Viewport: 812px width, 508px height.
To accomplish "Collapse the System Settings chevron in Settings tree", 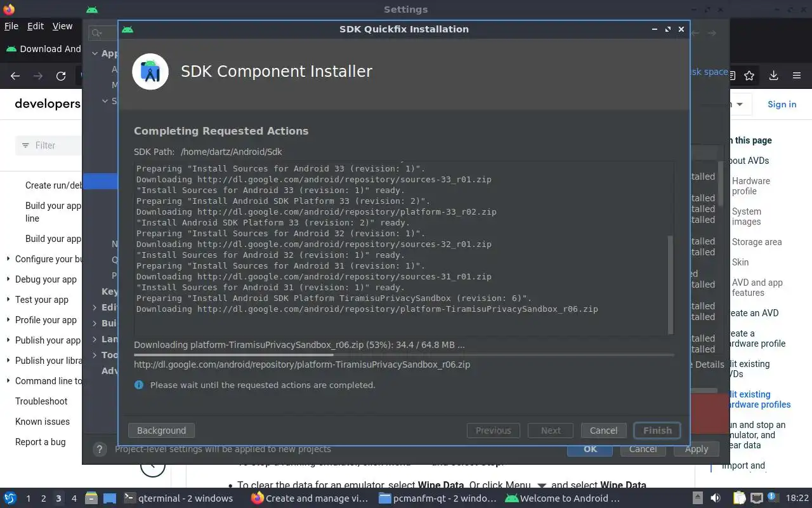I will click(x=105, y=101).
